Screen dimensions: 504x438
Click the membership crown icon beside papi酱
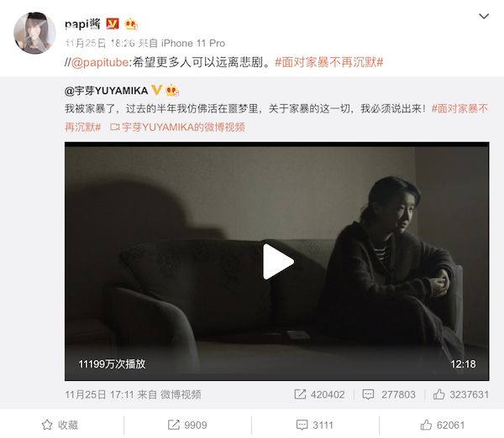131,23
